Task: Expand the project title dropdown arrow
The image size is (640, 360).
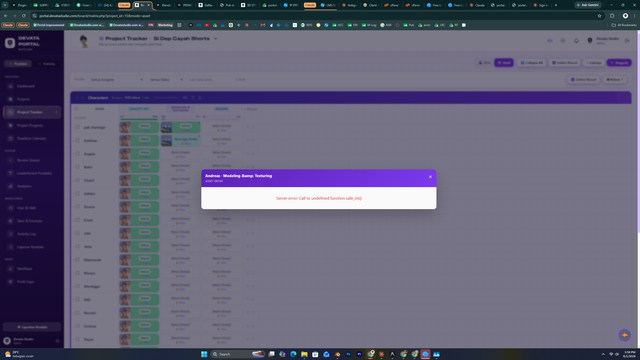Action: [x=216, y=39]
